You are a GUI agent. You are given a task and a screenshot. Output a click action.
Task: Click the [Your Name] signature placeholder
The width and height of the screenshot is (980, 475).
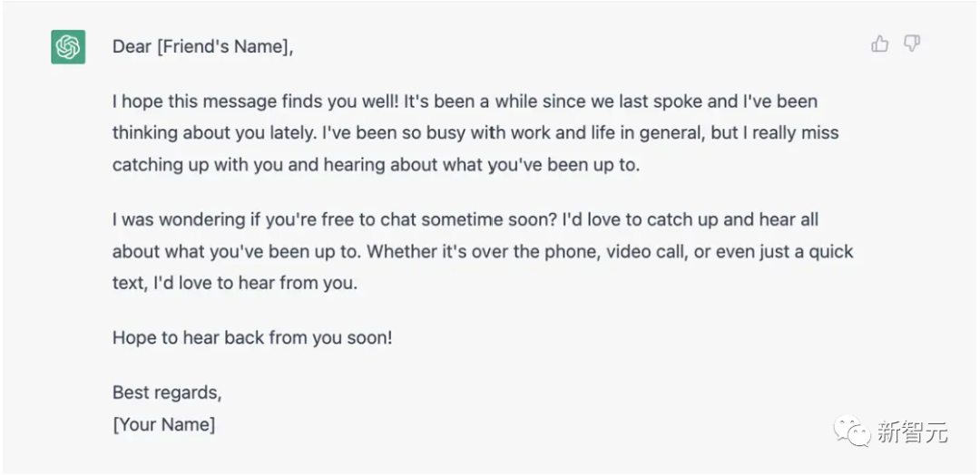[x=164, y=423]
